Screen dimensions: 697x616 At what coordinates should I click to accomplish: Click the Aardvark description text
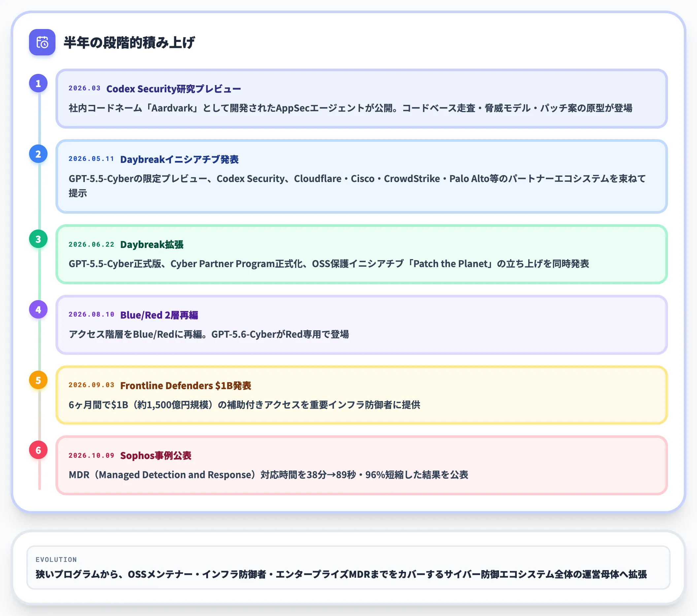click(x=350, y=108)
